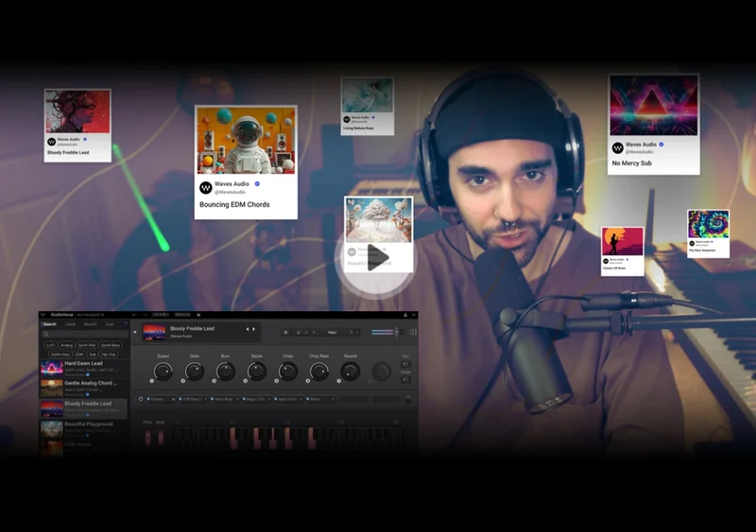This screenshot has height=532, width=756.
Task: Select Gentle Analog Chord preset
Action: click(83, 388)
